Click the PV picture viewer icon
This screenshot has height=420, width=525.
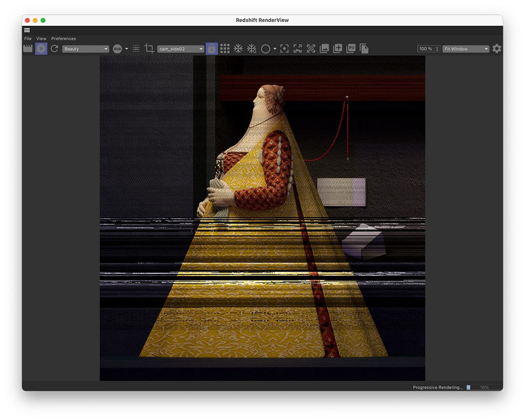click(351, 49)
